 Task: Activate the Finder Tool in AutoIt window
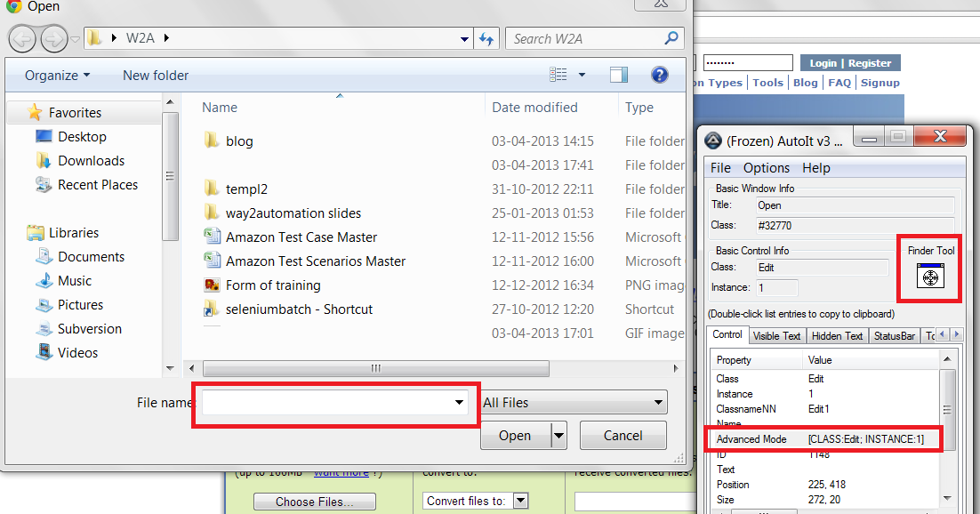click(x=929, y=277)
